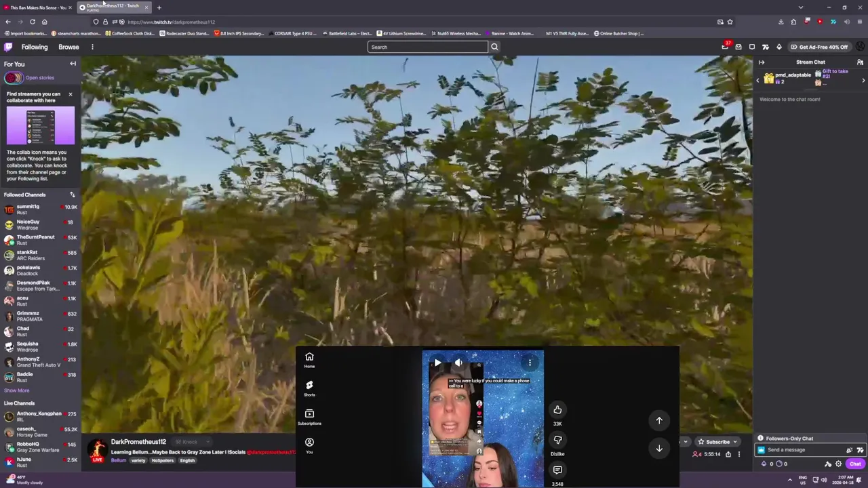Screen dimensions: 868x488
Task: Open the chat identity crown badge
Action: (x=761, y=450)
